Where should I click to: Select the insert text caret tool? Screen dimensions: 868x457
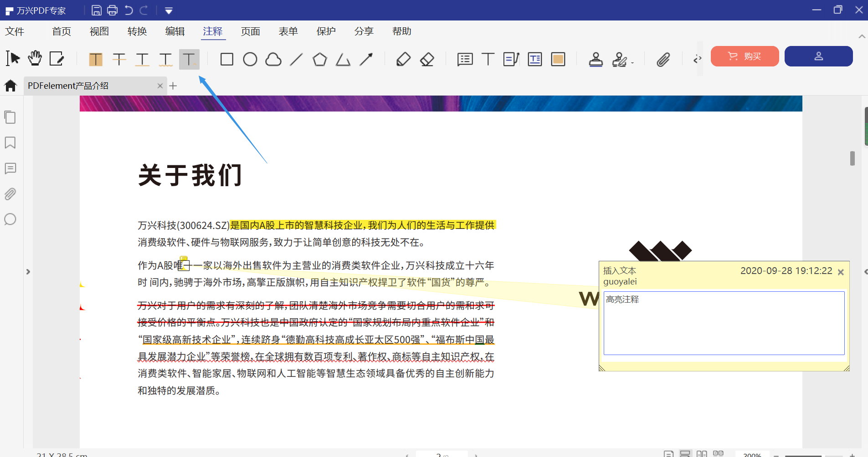coord(189,59)
